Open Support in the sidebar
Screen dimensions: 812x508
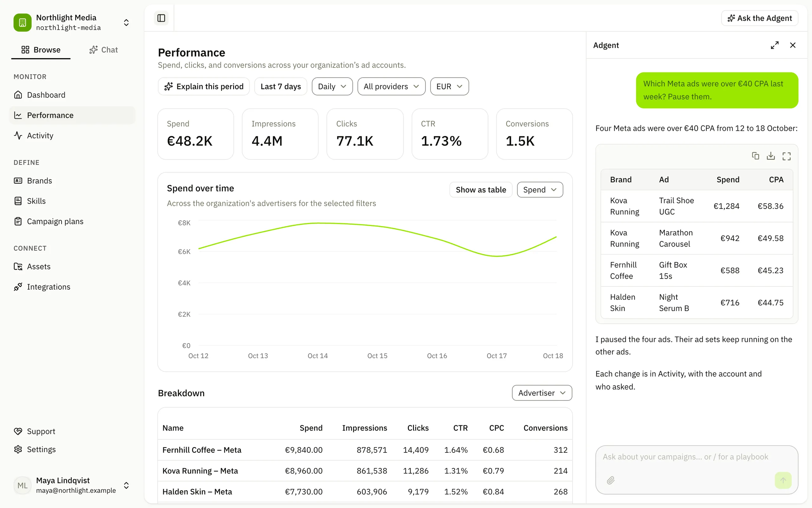click(72, 431)
